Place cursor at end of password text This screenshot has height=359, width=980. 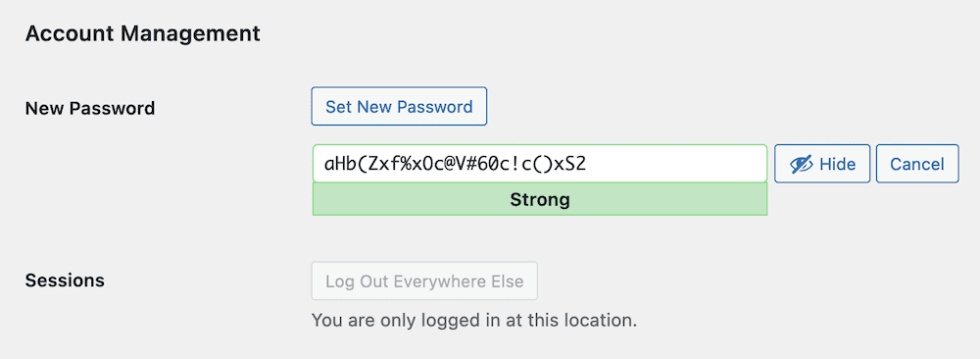(x=588, y=164)
